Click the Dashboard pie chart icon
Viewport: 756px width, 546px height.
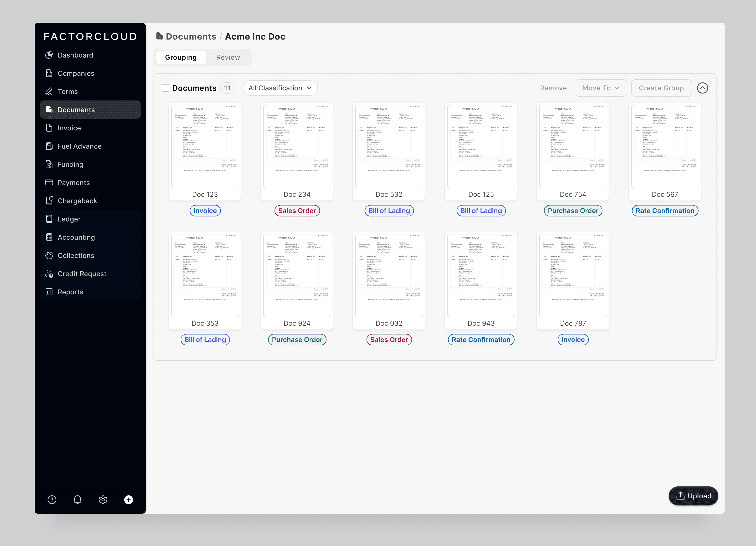[49, 55]
